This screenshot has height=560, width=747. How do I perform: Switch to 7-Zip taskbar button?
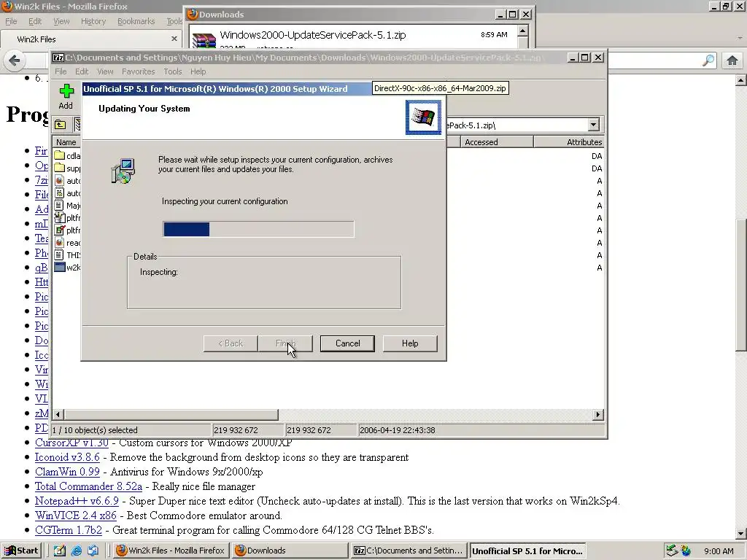(x=409, y=551)
